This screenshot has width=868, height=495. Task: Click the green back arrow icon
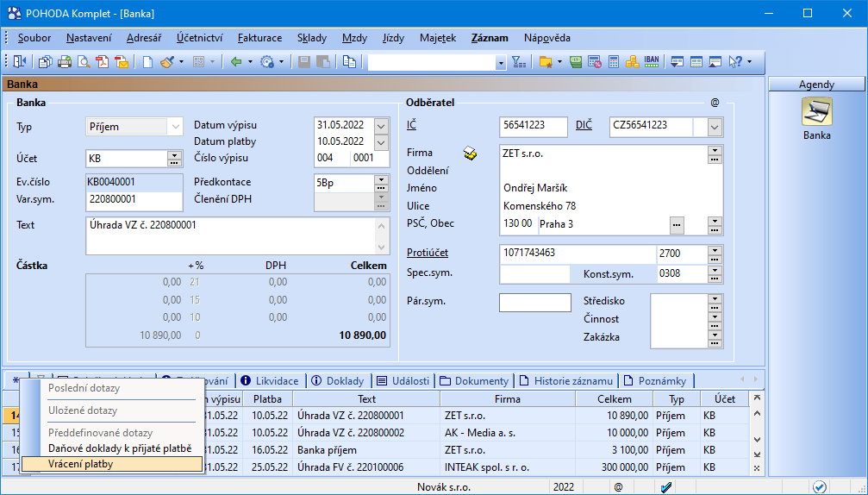[236, 62]
